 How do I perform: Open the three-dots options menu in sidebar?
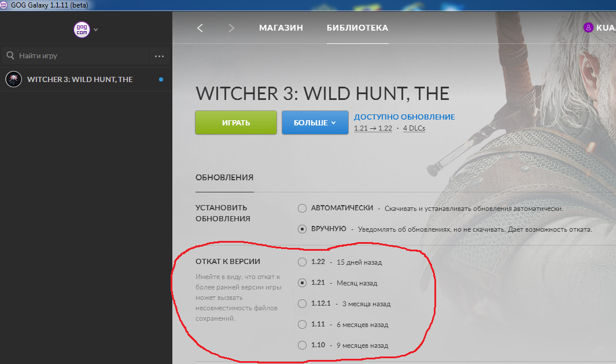[159, 56]
